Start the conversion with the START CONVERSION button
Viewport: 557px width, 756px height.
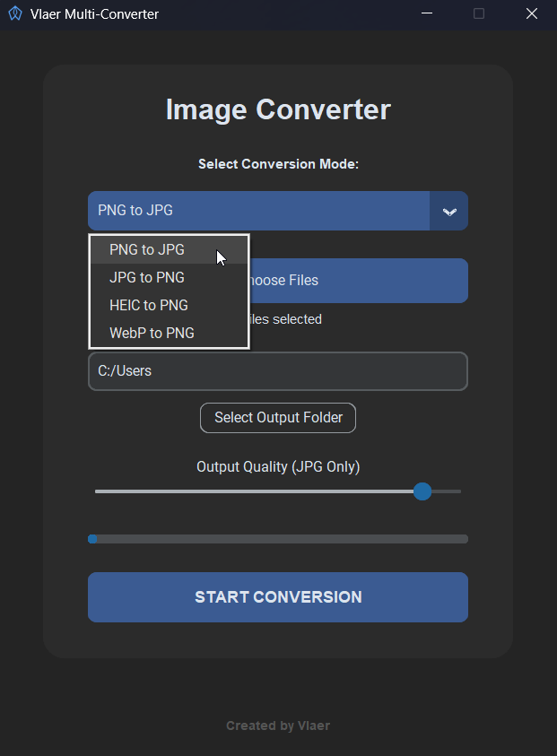tap(278, 596)
